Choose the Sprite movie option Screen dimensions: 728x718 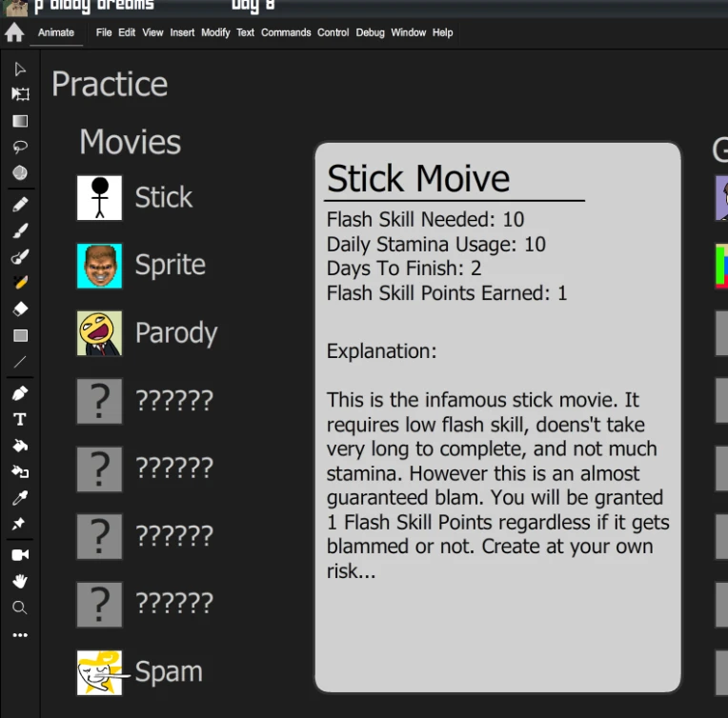tap(170, 266)
